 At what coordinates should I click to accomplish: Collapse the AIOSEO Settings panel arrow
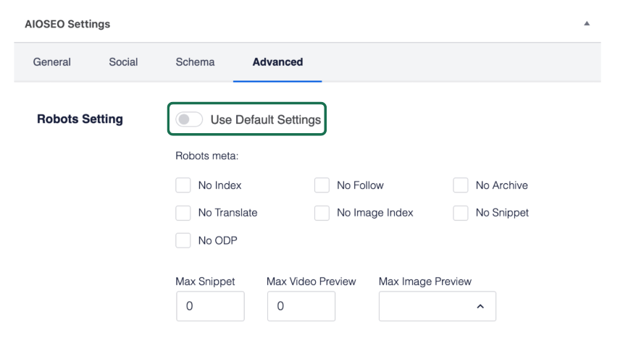[x=587, y=24]
